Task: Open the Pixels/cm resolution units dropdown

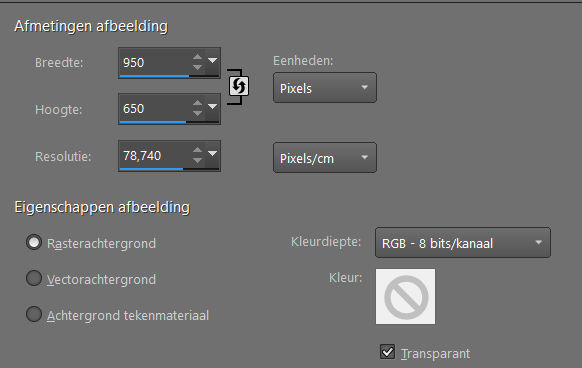Action: 325,158
